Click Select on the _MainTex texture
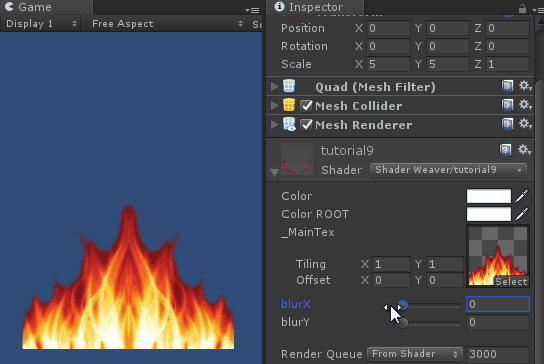 [x=511, y=281]
